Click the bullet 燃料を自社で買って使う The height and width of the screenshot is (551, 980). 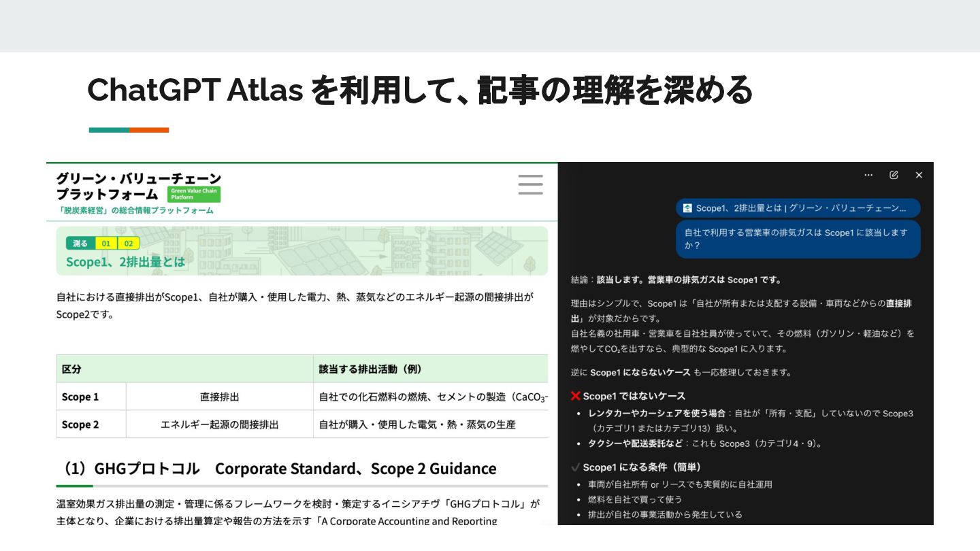click(635, 499)
